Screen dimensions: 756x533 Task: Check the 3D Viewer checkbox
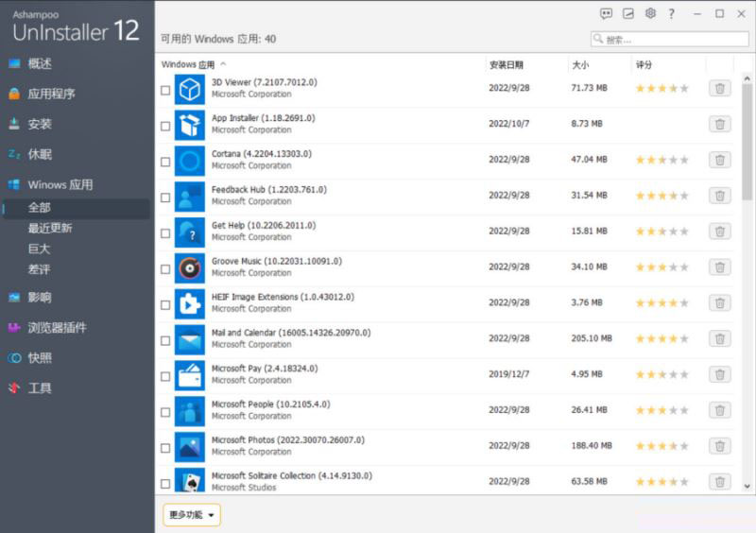pyautogui.click(x=165, y=90)
